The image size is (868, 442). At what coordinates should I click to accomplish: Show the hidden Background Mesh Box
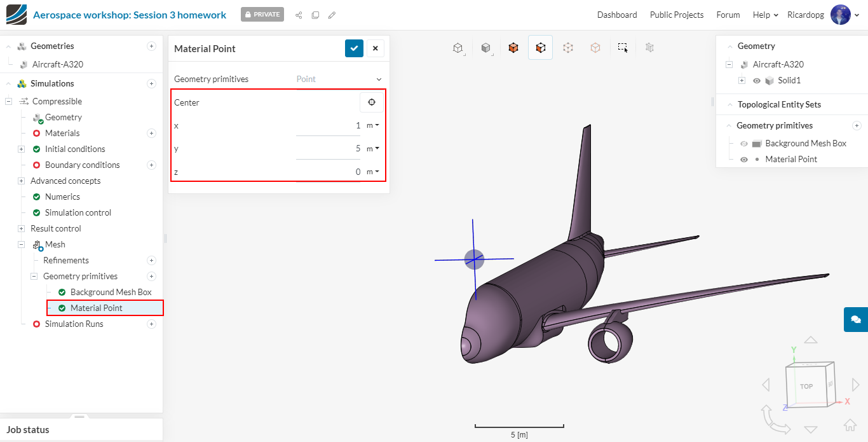[x=744, y=144]
